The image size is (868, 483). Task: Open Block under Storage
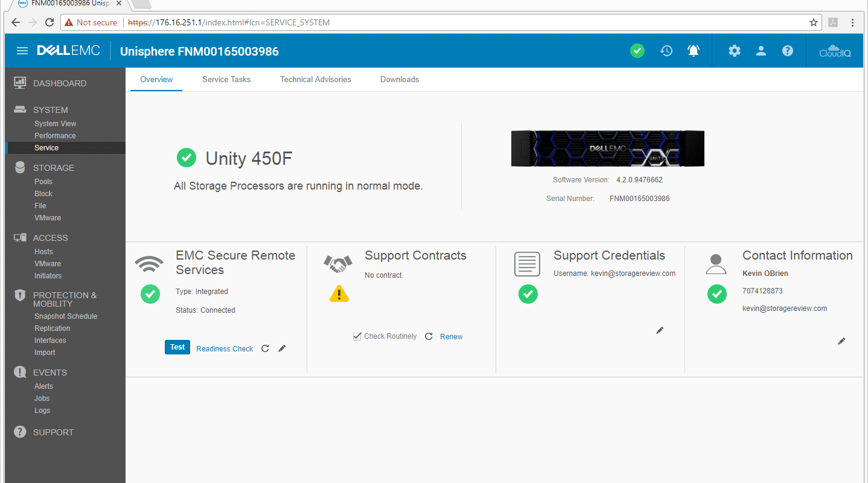[43, 194]
